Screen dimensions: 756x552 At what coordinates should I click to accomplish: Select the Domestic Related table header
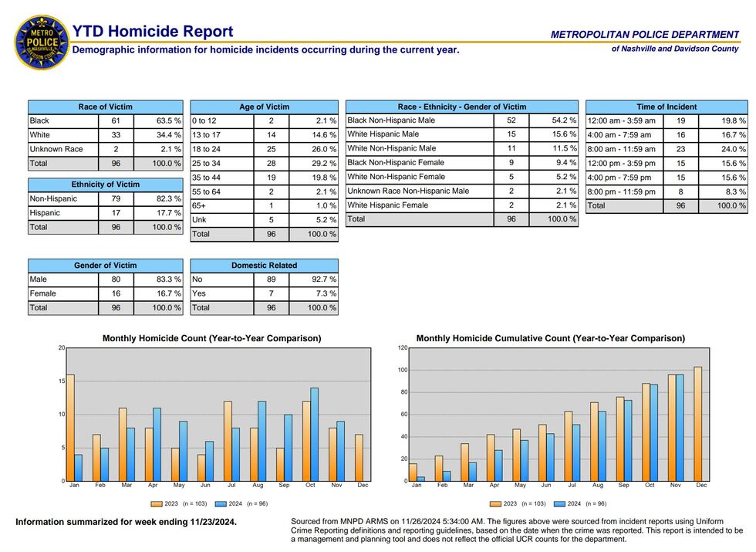tap(265, 265)
